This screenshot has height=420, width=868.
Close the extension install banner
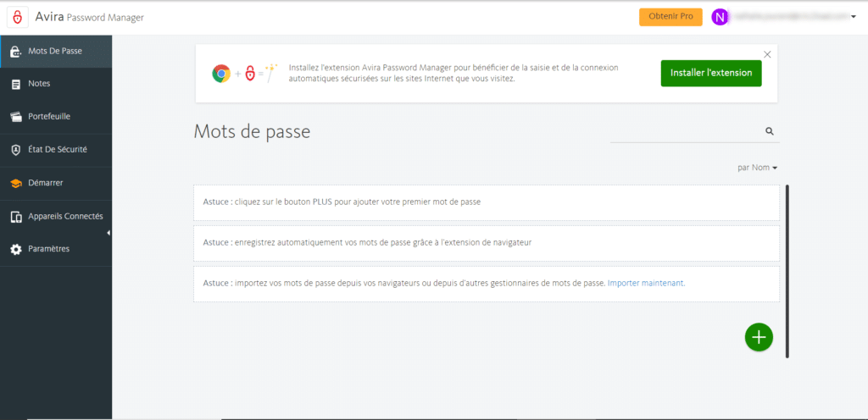tap(766, 54)
